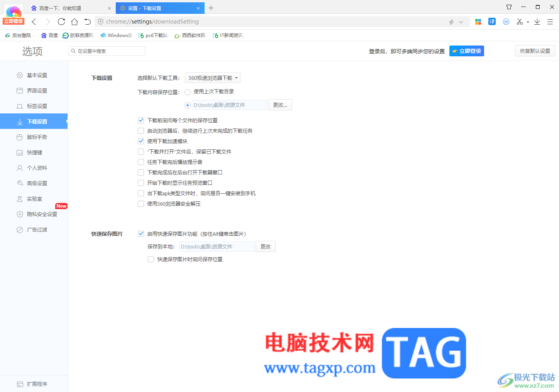Image resolution: width=559 pixels, height=392 pixels.
Task: Click the lightning speed mode icon
Action: coord(451,22)
